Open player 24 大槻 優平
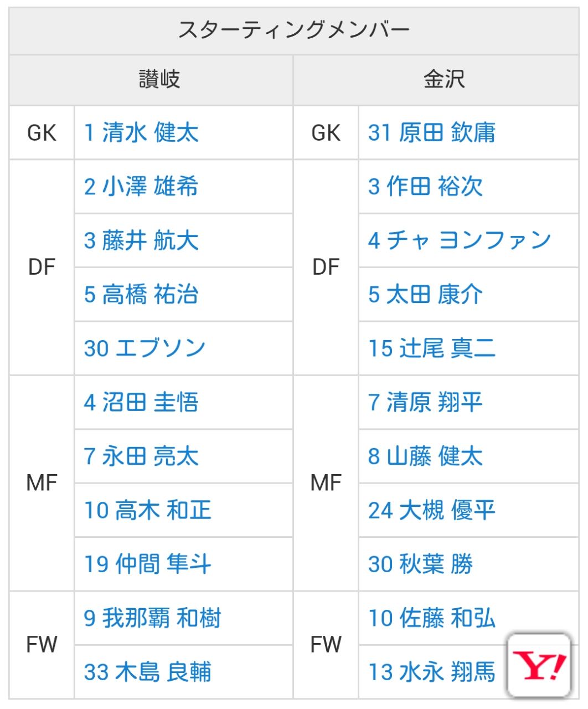This screenshot has width=588, height=709. 432,510
